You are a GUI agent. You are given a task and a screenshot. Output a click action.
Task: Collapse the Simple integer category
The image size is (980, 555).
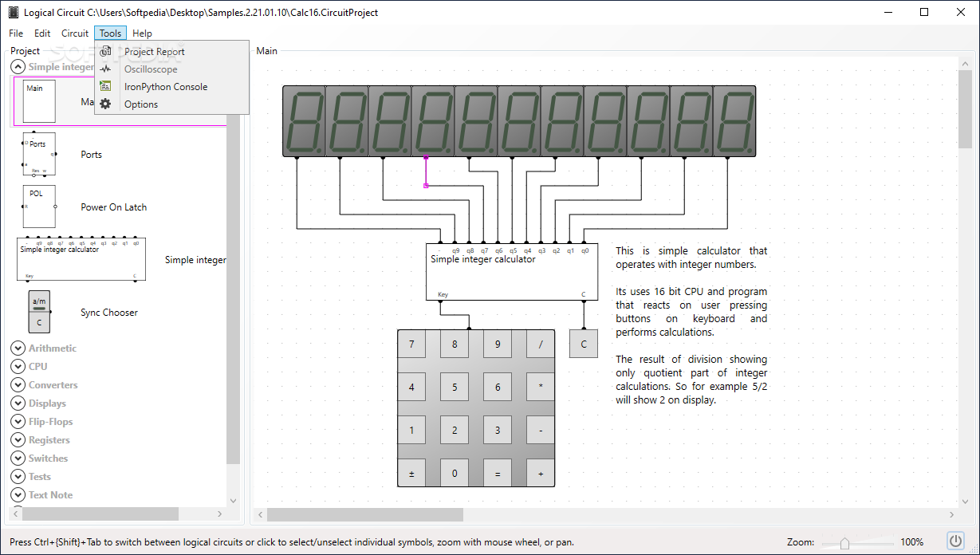click(x=18, y=67)
